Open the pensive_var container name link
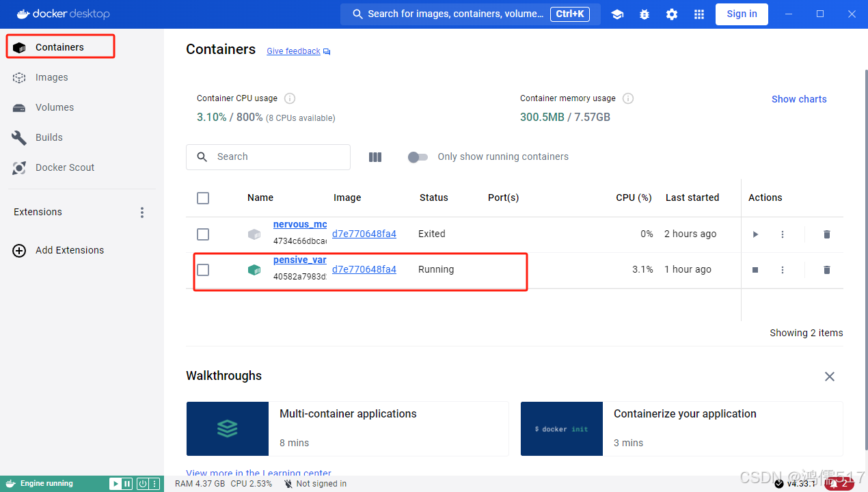The height and width of the screenshot is (492, 868). coord(300,260)
